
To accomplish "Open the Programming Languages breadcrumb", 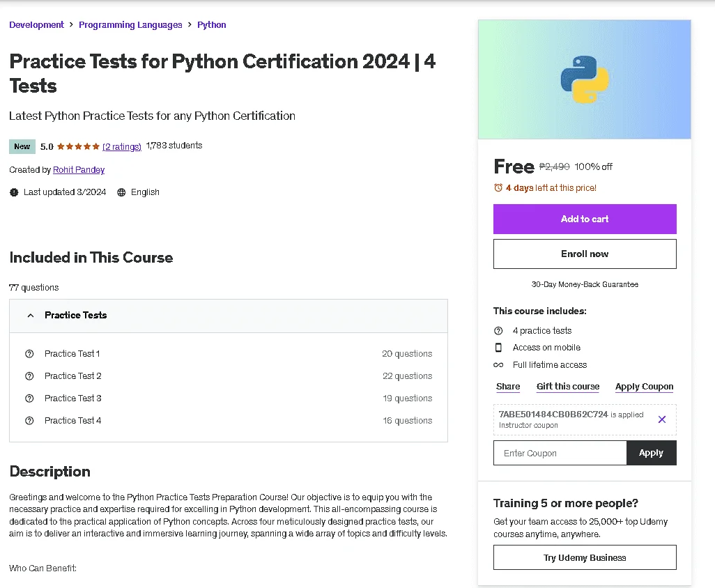I will pos(130,24).
